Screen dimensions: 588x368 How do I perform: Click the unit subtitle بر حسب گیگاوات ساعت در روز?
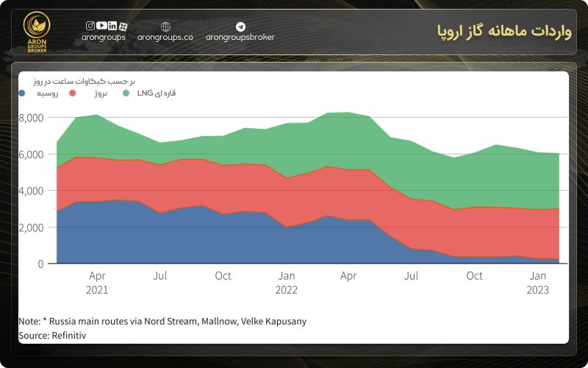pos(84,82)
